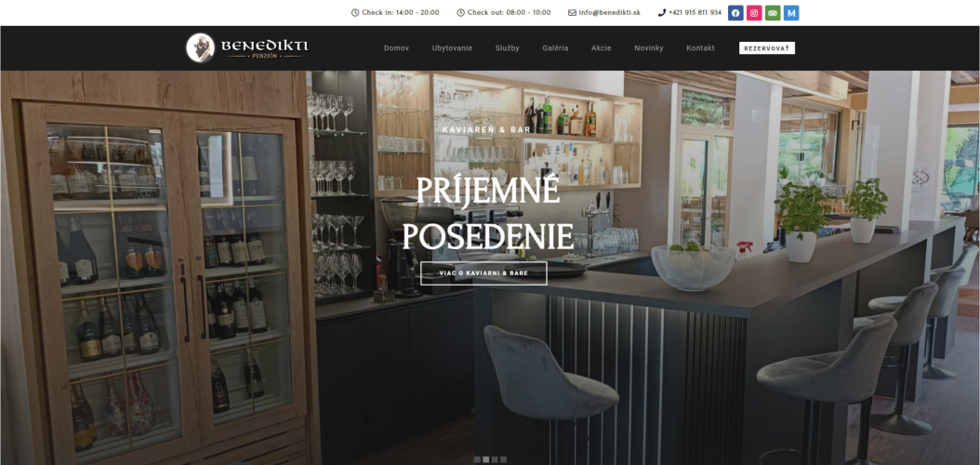Click the clock icon beside Check out
Screen dimensions: 980x465
point(460,12)
